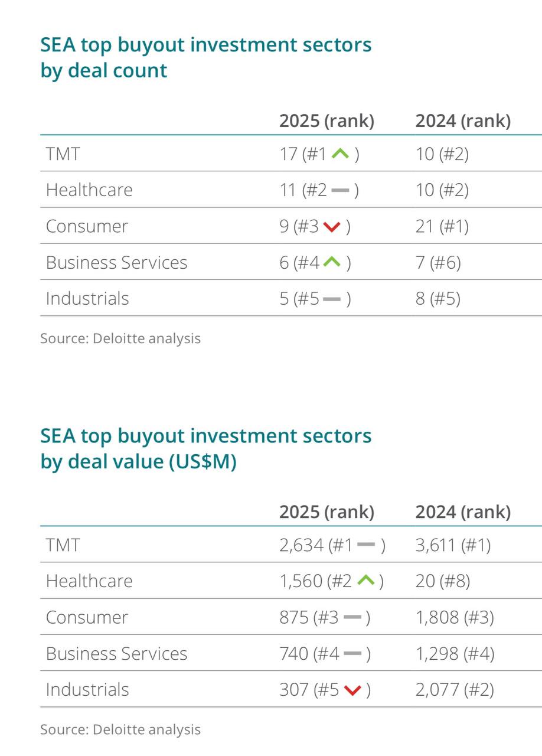Click the 'by deal count' table heading
Viewport: 542px width, 756px height.
pos(104,70)
